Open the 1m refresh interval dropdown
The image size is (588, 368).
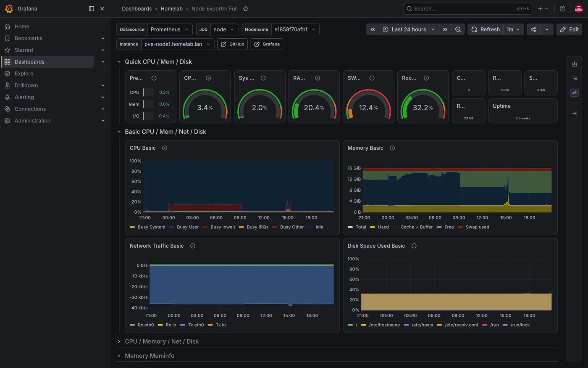tap(513, 29)
